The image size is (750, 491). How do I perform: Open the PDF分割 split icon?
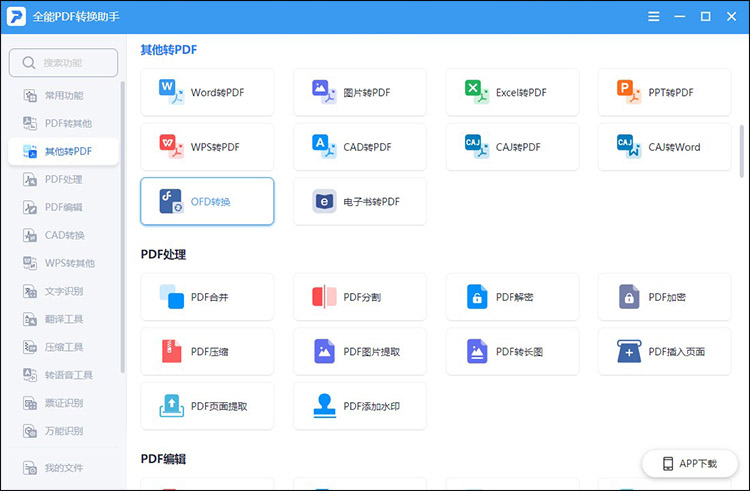pos(324,297)
